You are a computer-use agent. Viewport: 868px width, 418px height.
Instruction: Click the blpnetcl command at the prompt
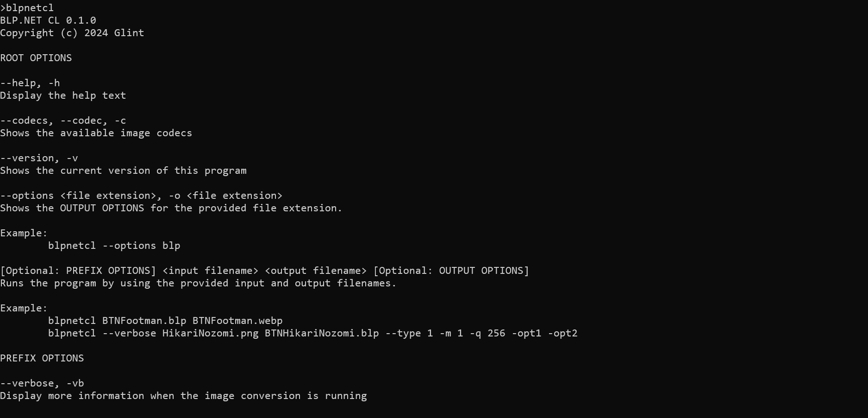click(30, 8)
